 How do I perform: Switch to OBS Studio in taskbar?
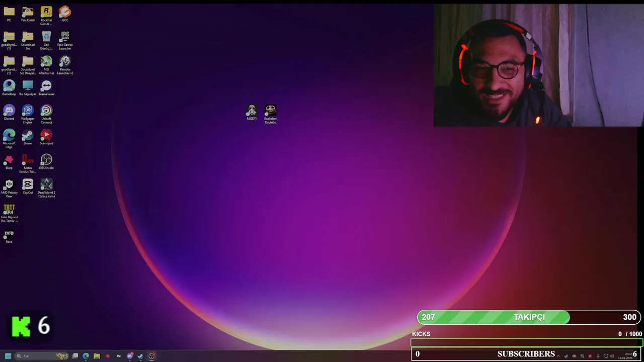coord(151,356)
